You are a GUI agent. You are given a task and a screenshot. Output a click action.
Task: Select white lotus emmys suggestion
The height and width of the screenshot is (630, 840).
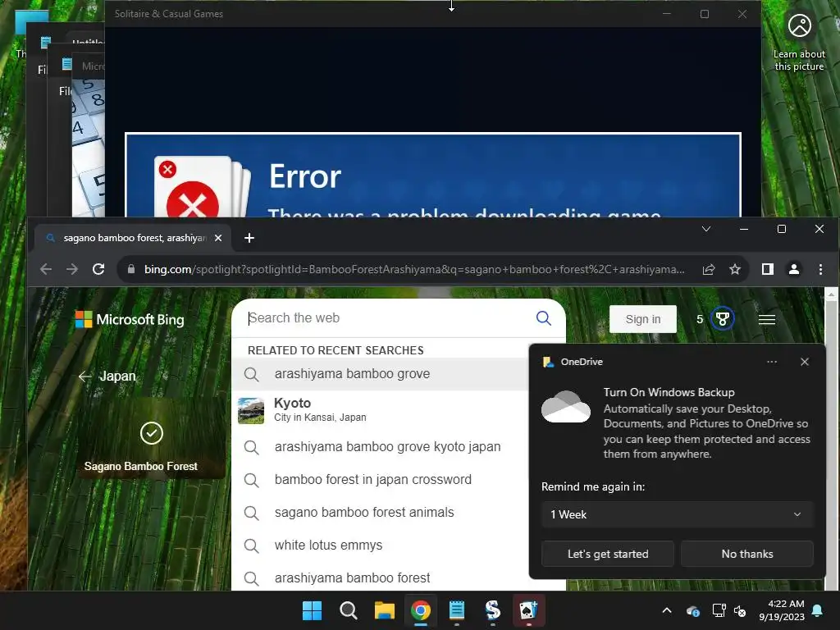pyautogui.click(x=381, y=546)
